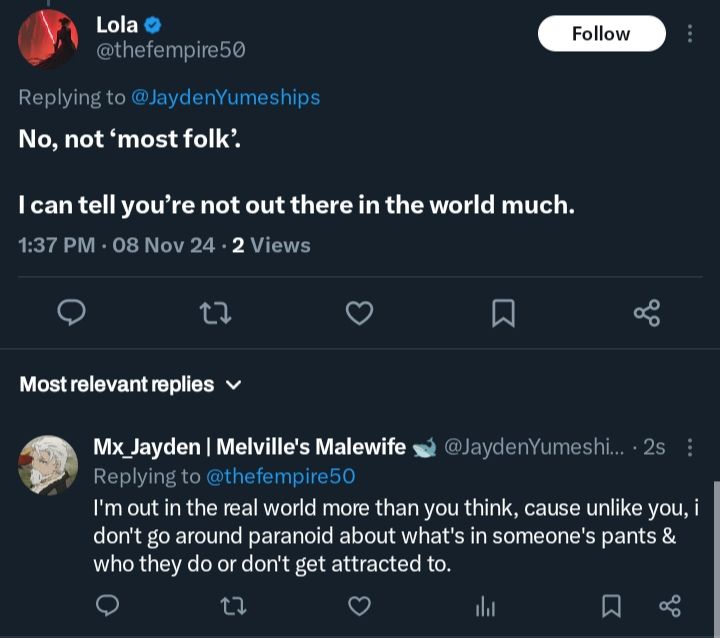Image resolution: width=720 pixels, height=638 pixels.
Task: Open more options on Jayden's reply
Action: pos(688,447)
